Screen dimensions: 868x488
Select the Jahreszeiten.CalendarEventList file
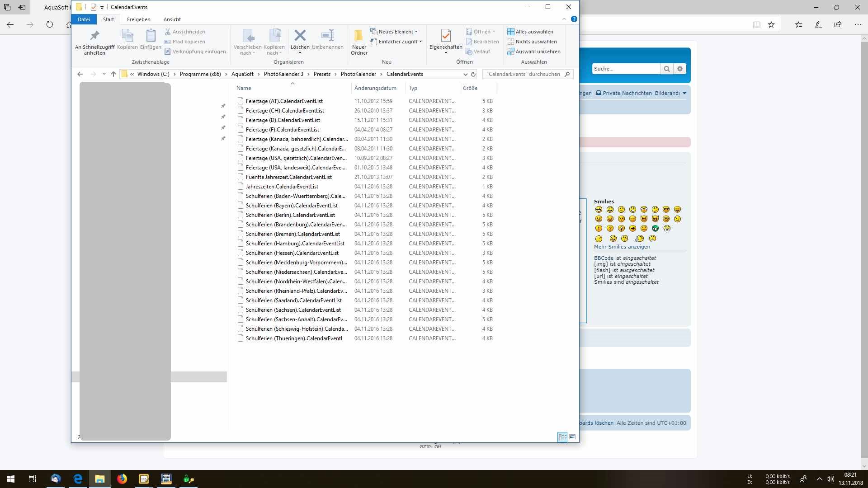tap(282, 187)
